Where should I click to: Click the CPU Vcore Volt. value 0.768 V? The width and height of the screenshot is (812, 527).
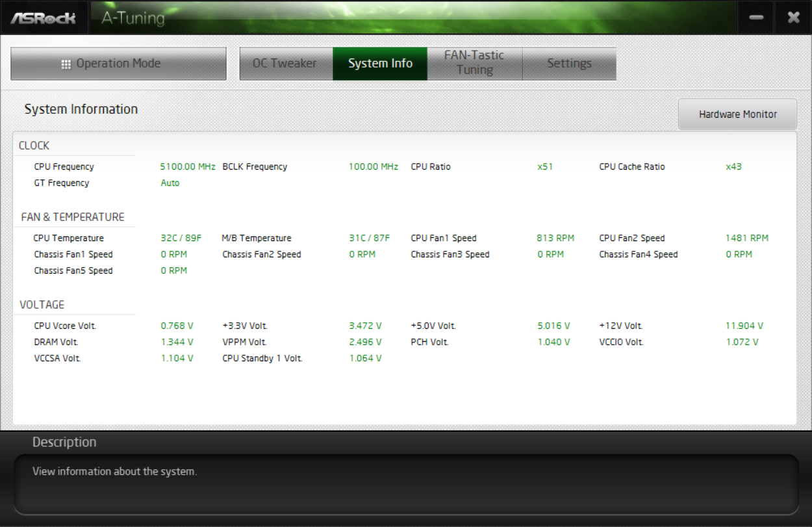(x=177, y=326)
